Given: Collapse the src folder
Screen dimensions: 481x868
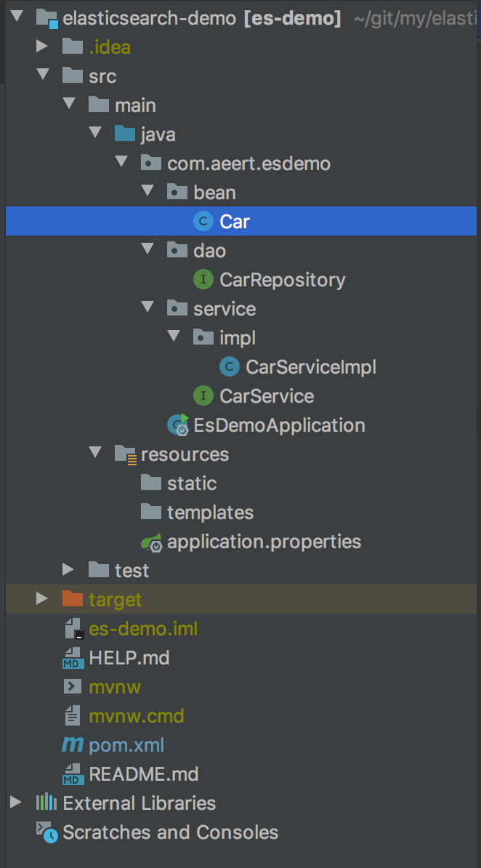Looking at the screenshot, I should pos(42,76).
